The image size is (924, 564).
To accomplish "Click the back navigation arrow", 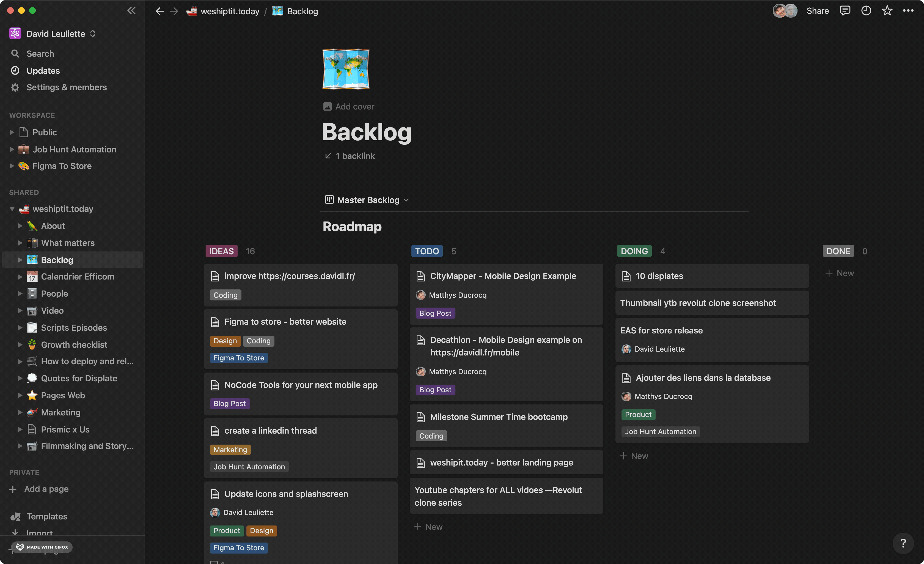I will tap(160, 11).
